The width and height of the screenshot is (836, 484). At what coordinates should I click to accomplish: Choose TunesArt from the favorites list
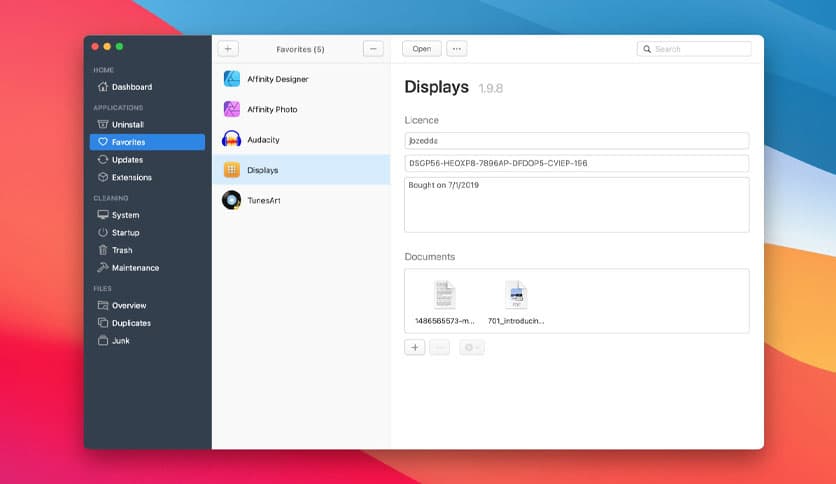(x=264, y=201)
